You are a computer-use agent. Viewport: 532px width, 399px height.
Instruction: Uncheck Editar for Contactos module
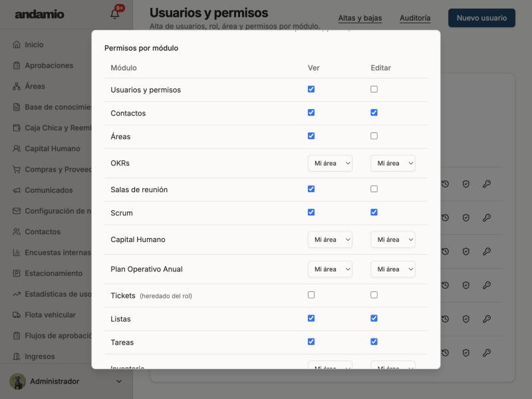click(x=374, y=112)
